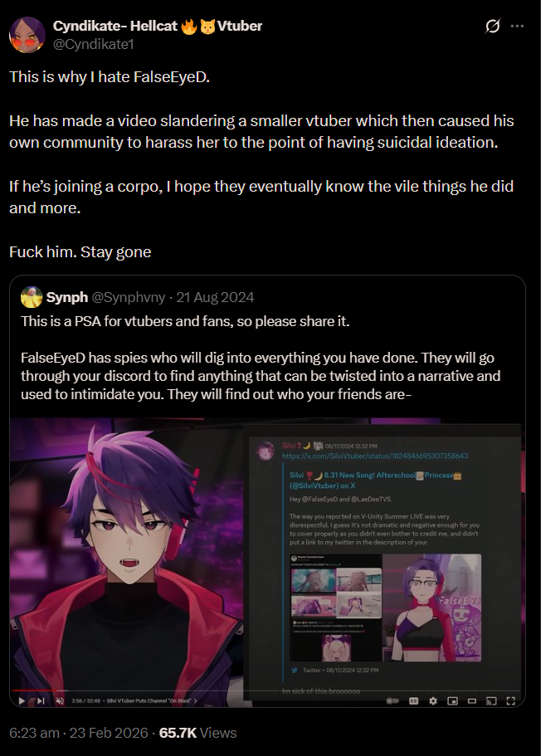Enable miniplayer mode icon
This screenshot has height=756, width=541.
pyautogui.click(x=452, y=701)
